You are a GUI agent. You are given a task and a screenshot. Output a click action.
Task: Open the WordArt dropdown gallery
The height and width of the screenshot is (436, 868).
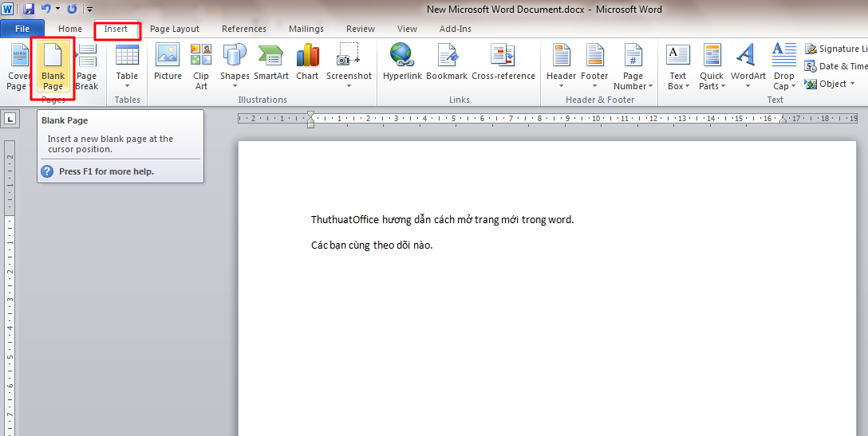point(748,67)
